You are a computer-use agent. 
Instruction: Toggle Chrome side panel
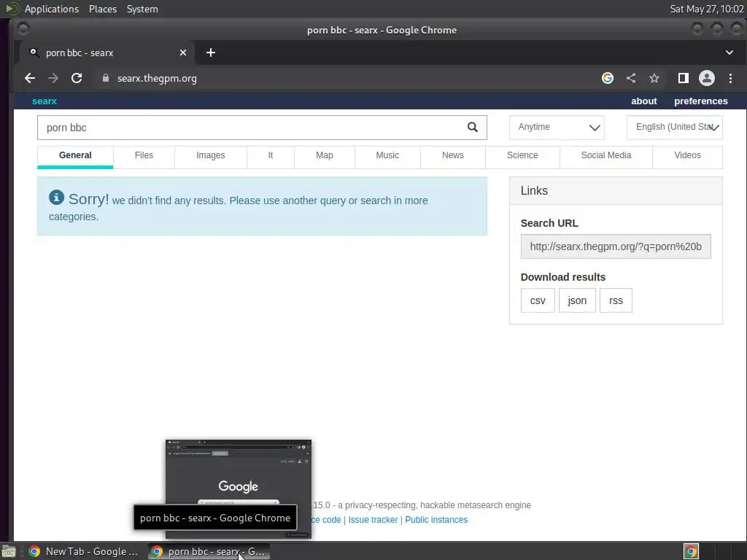[683, 78]
